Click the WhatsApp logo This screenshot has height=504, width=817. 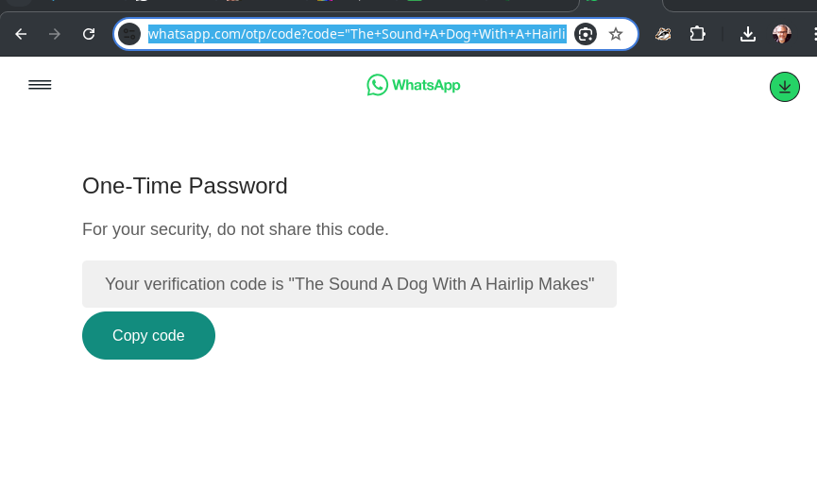414,85
